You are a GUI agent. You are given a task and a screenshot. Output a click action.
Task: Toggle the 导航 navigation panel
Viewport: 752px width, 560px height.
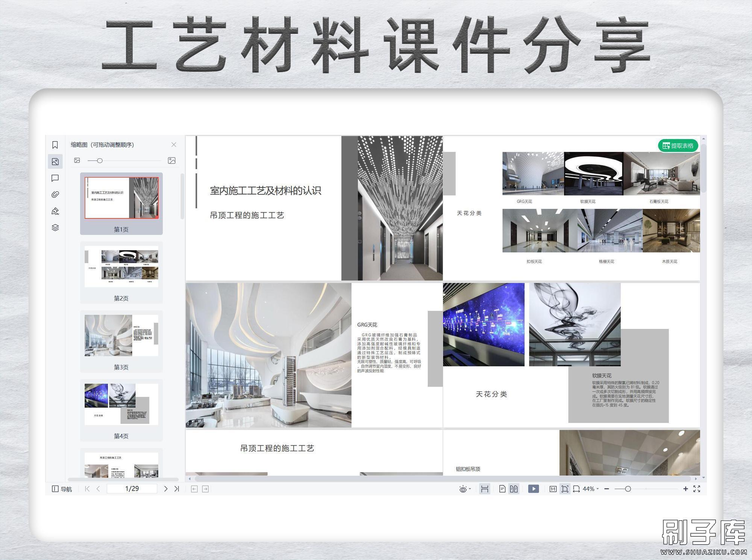tap(60, 489)
